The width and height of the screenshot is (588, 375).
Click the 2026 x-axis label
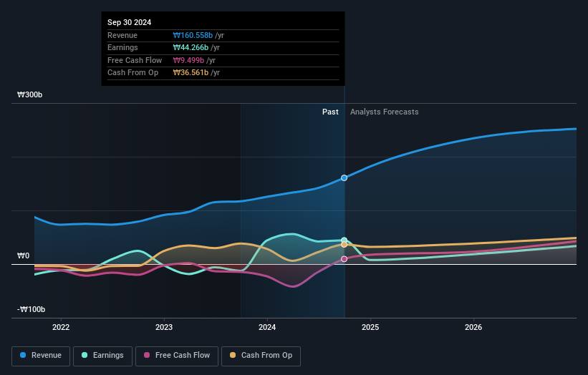tap(473, 327)
